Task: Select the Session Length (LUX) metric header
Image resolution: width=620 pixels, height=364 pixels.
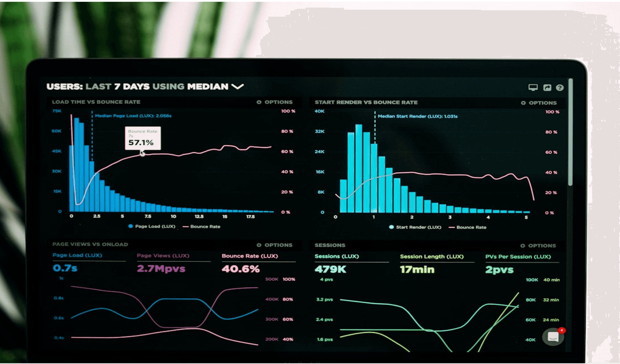Action: click(x=432, y=257)
